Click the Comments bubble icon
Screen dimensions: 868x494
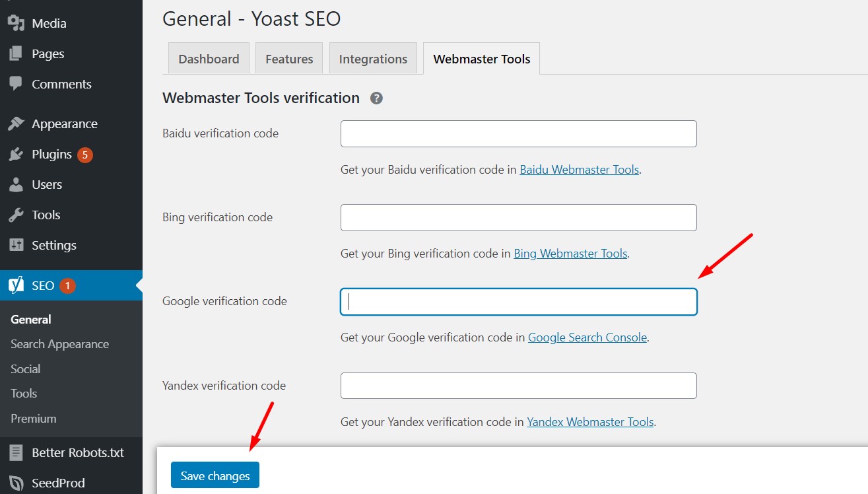point(16,84)
